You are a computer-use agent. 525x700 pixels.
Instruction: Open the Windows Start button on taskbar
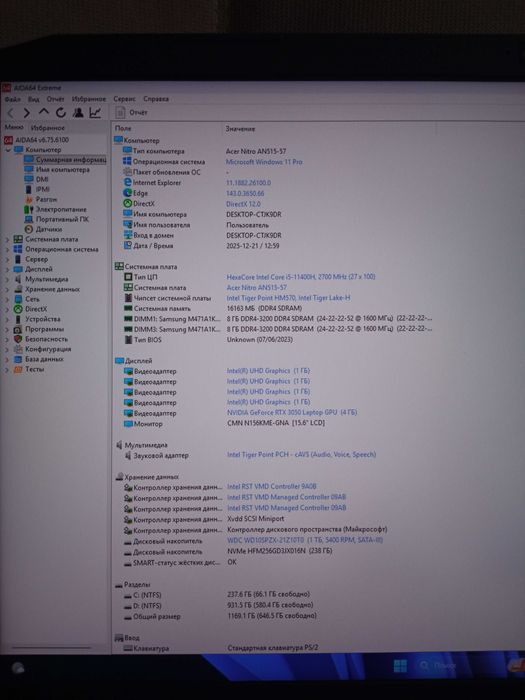pos(400,666)
